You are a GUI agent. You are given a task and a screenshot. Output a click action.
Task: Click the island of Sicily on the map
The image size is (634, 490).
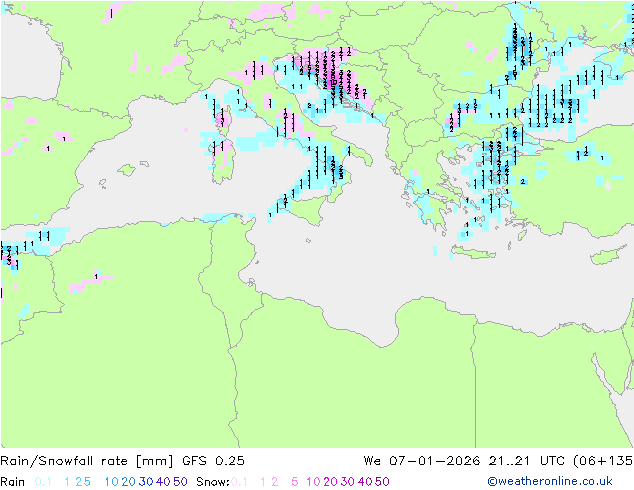tap(305, 209)
